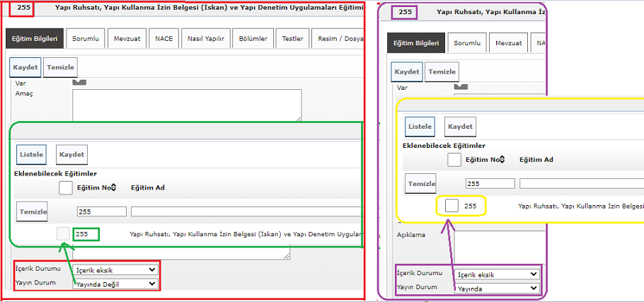Open the Nasıl Yapılır tab
The height and width of the screenshot is (302, 644).
[204, 39]
